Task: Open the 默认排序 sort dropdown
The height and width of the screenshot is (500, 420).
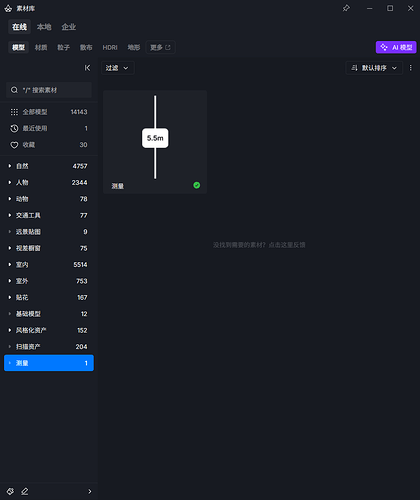Action: [x=374, y=68]
